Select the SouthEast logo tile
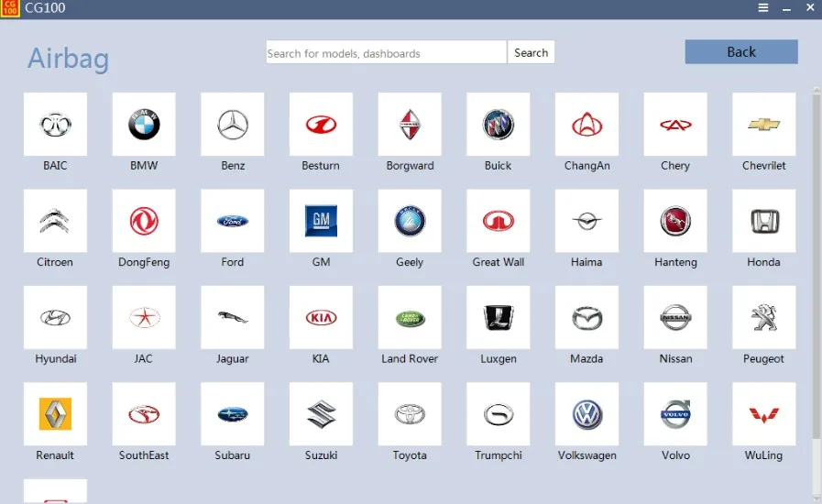This screenshot has height=504, width=822. tap(144, 414)
